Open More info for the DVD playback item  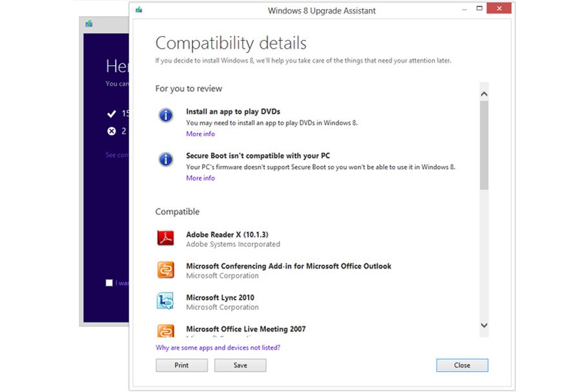click(x=200, y=134)
